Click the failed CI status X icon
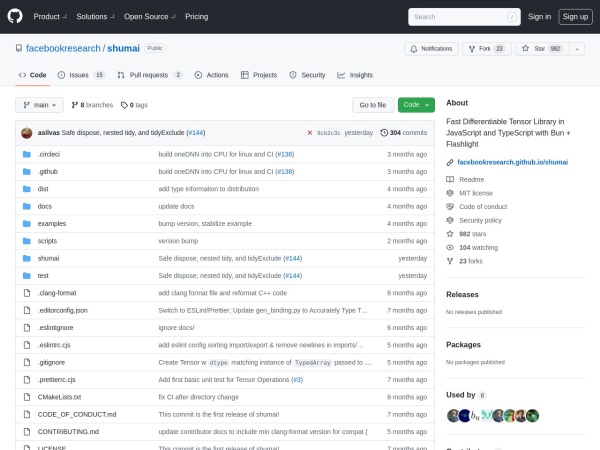 310,132
